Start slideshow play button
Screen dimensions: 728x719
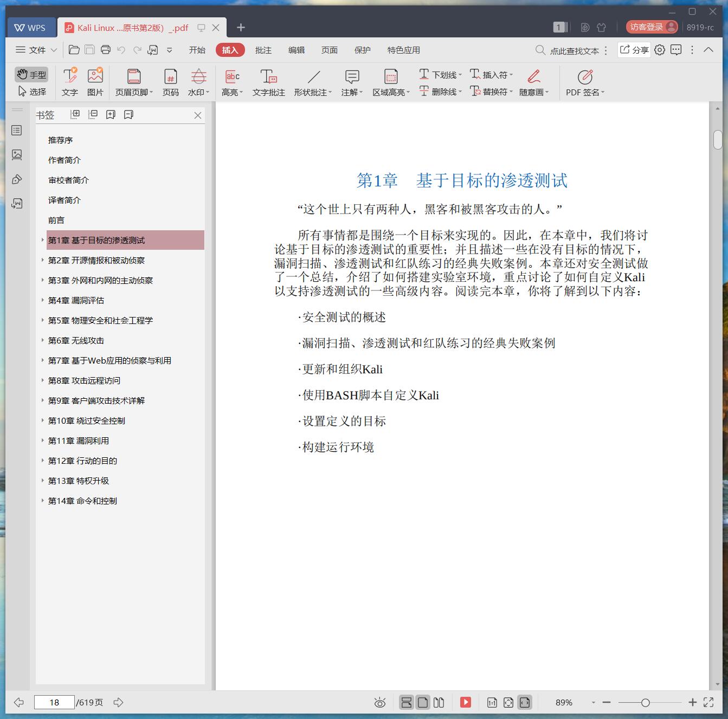(466, 703)
